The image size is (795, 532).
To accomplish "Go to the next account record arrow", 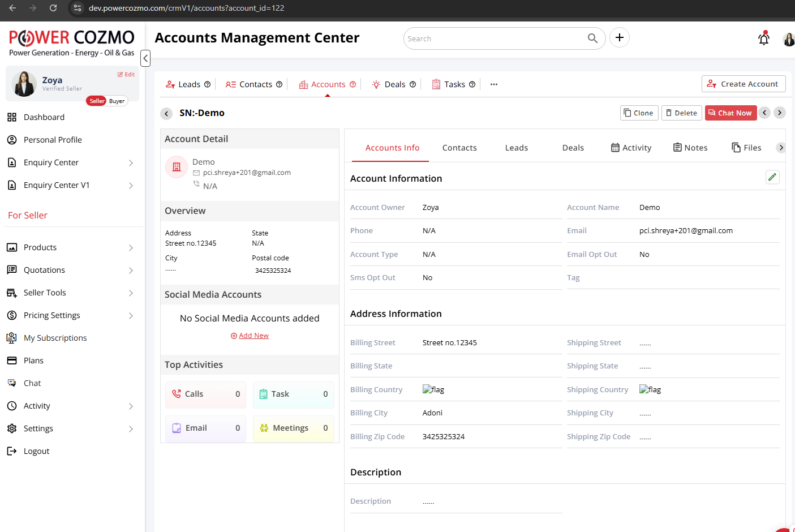I will (779, 113).
